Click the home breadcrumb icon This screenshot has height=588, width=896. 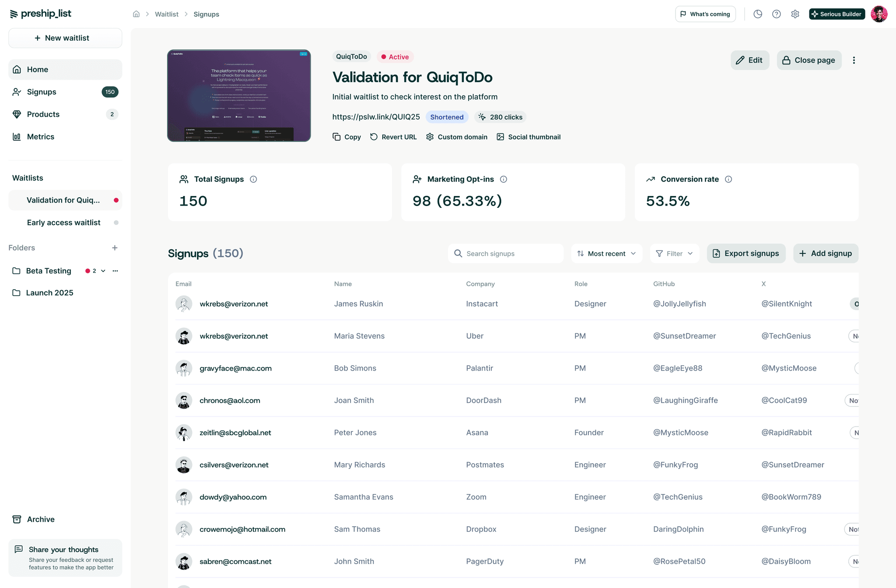click(136, 14)
